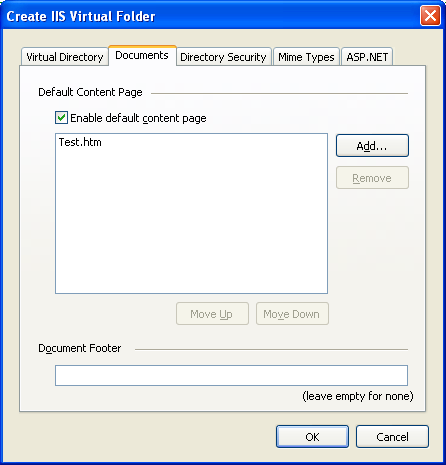Image resolution: width=446 pixels, height=465 pixels.
Task: Go to the Mime Types tab
Action: 306,57
